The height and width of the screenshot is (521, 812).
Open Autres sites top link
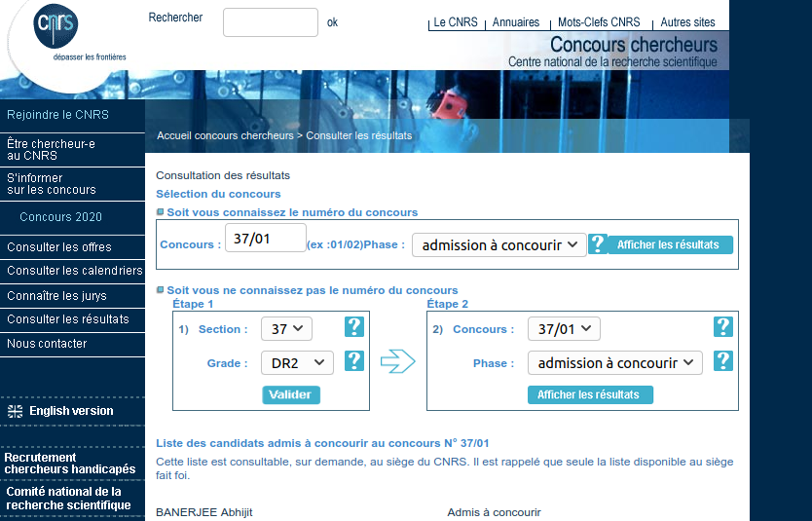tap(687, 22)
